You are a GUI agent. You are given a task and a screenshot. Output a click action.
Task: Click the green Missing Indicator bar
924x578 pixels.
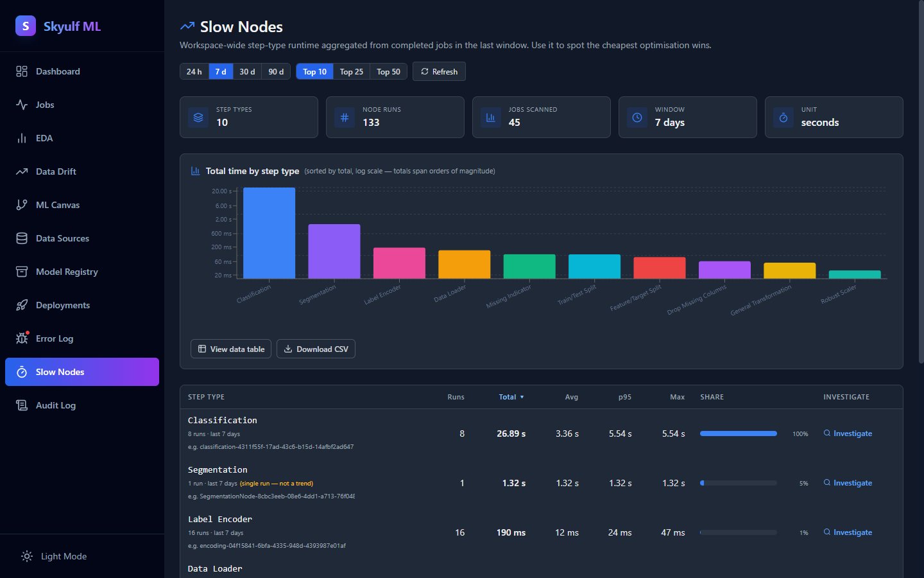coord(529,267)
